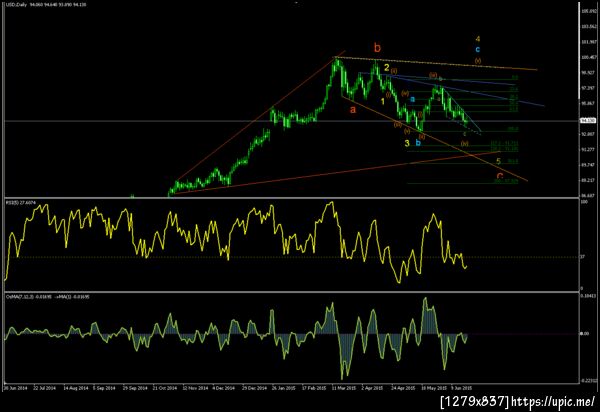Select the red wave label "b" at top
The width and height of the screenshot is (600, 412).
377,48
